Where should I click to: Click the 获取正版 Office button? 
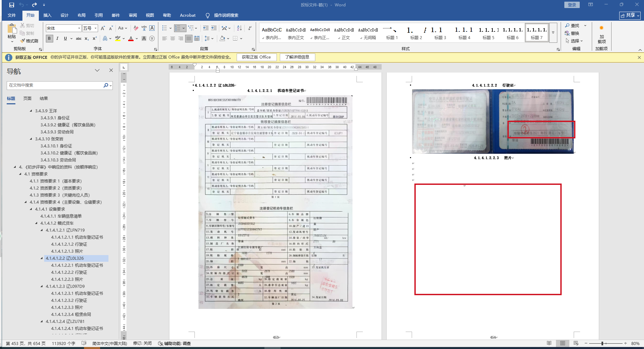pyautogui.click(x=256, y=57)
